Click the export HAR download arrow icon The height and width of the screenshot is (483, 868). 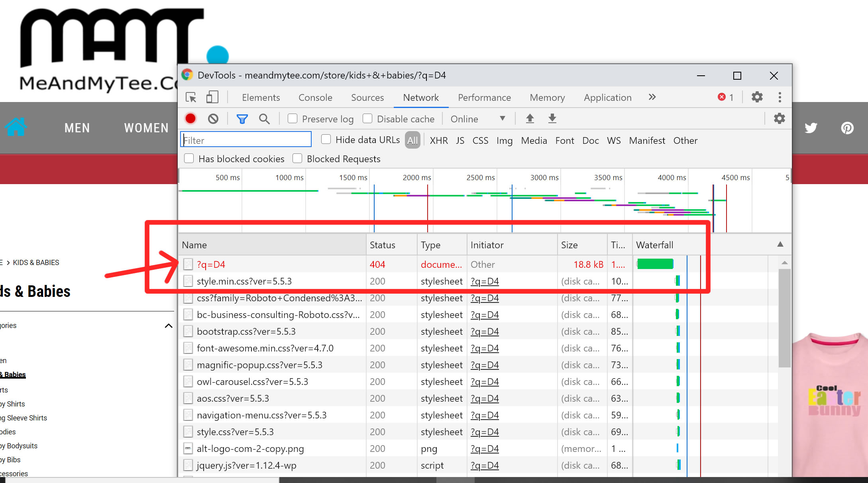(552, 119)
